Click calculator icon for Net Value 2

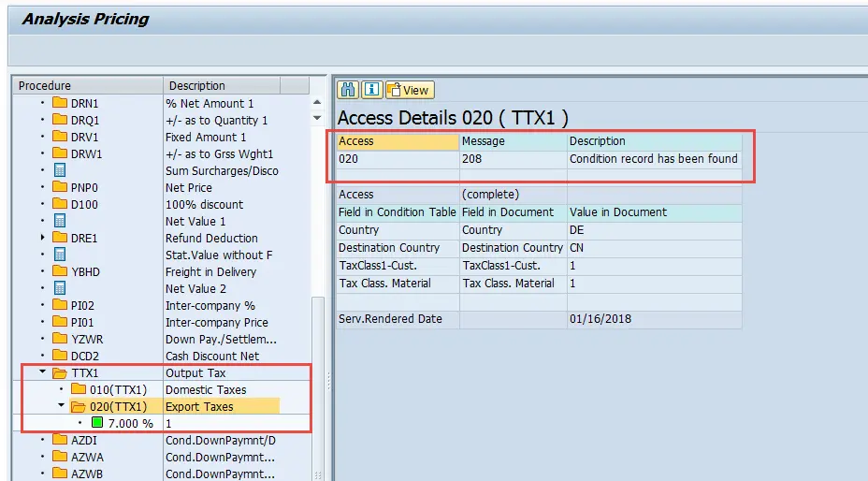(x=60, y=288)
